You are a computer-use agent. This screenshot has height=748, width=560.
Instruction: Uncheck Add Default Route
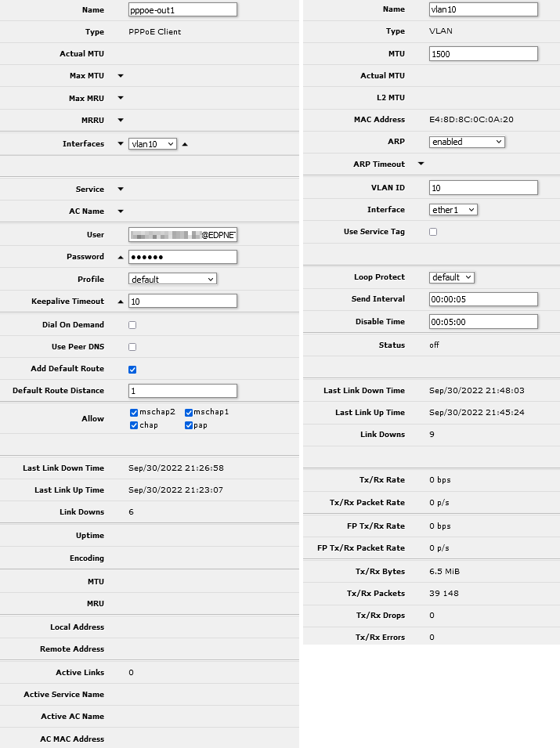132,369
